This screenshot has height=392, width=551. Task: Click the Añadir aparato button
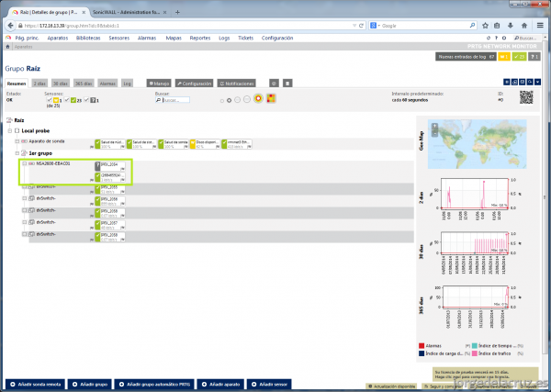(x=220, y=385)
